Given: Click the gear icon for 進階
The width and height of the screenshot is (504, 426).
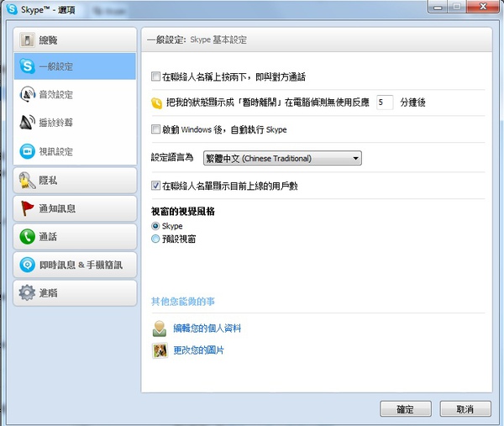Looking at the screenshot, I should pyautogui.click(x=27, y=292).
